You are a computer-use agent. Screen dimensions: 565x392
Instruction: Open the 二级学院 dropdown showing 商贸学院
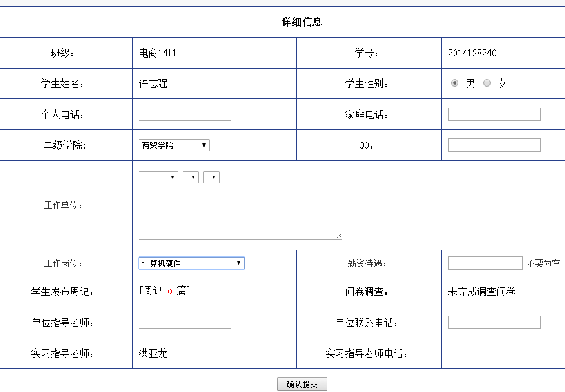[x=174, y=145]
